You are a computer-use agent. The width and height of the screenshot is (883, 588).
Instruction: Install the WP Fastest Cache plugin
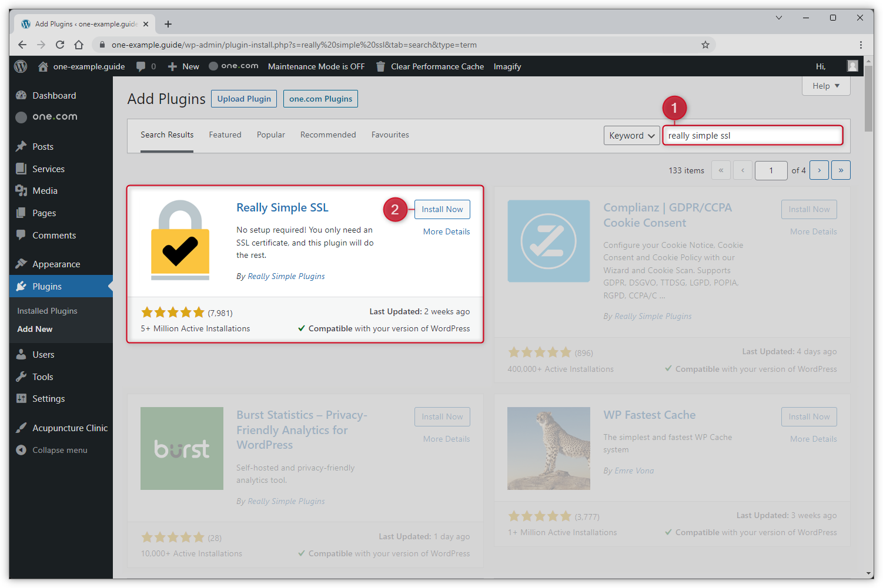tap(809, 416)
